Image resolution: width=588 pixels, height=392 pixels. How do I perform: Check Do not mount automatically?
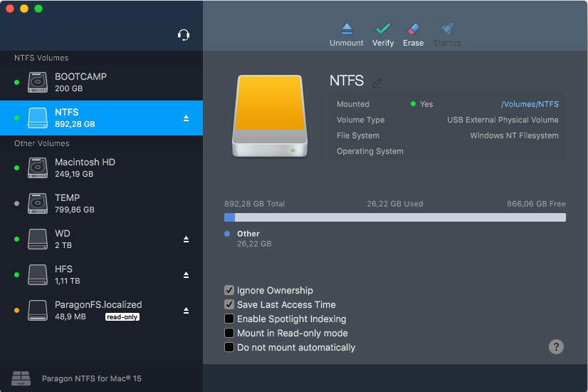[x=229, y=347]
